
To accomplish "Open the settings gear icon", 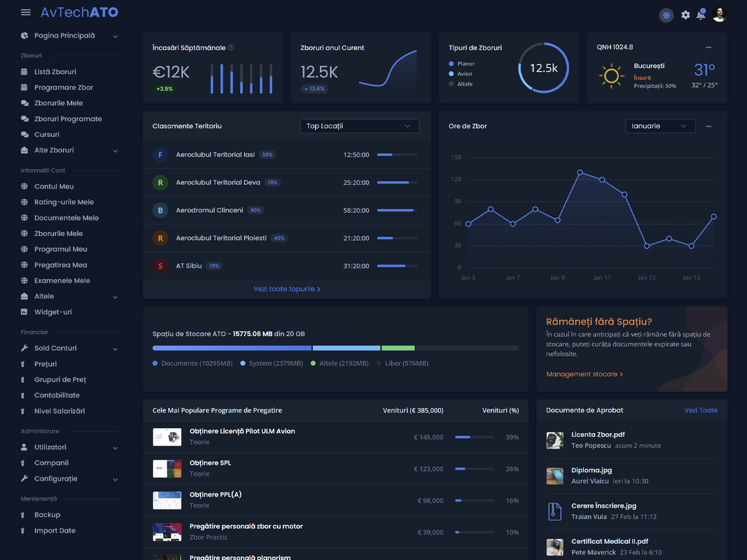I will (x=685, y=15).
